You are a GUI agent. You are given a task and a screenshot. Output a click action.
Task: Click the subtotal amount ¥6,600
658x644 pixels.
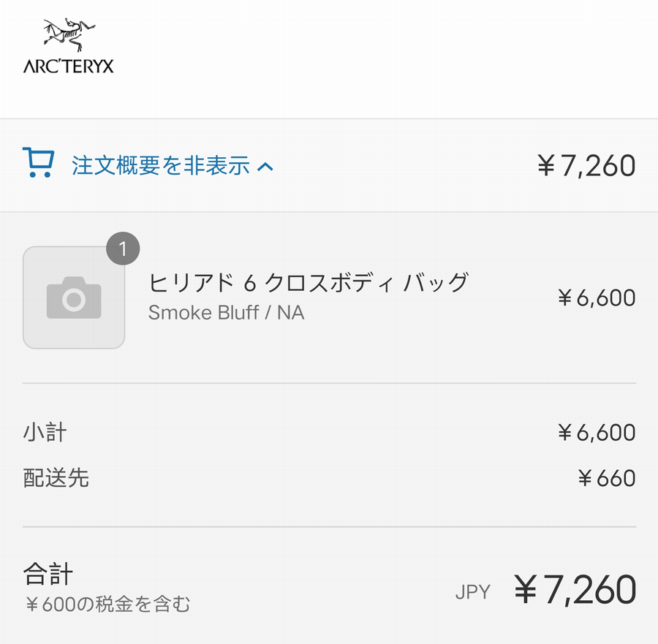tap(596, 432)
